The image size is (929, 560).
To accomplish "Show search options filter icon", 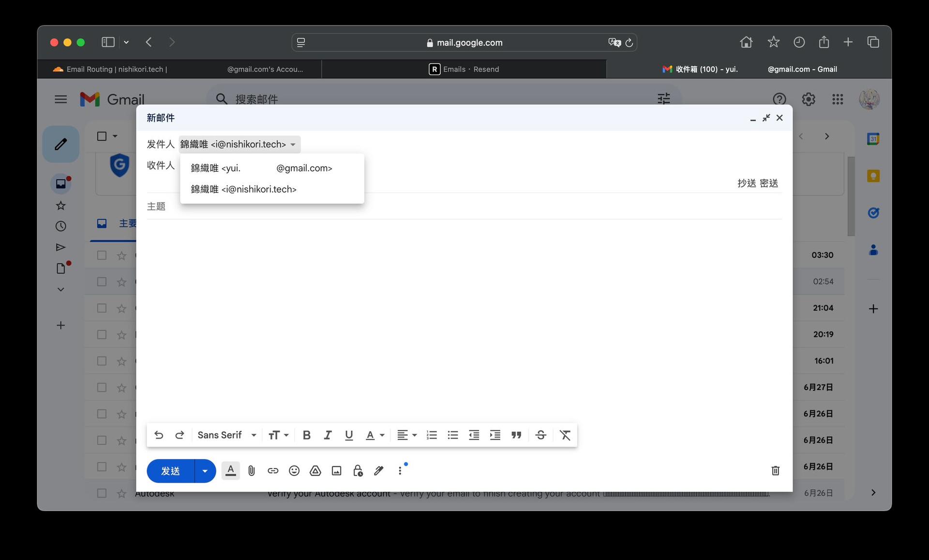I will 664,99.
